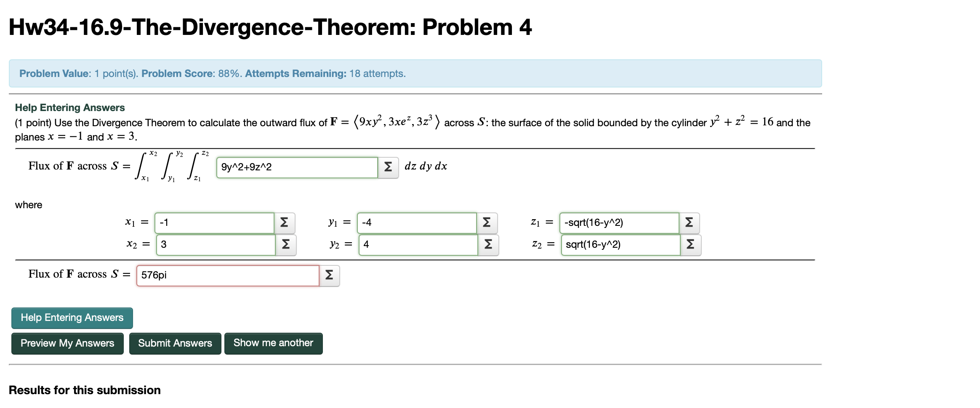Open equation editor for the integrand field
980x408 pixels.
(x=388, y=167)
